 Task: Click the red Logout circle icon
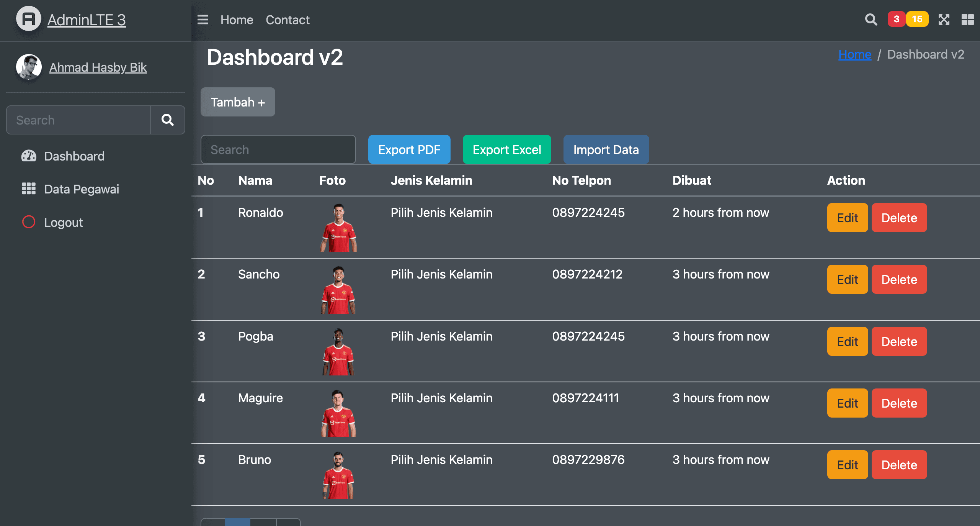pos(29,222)
